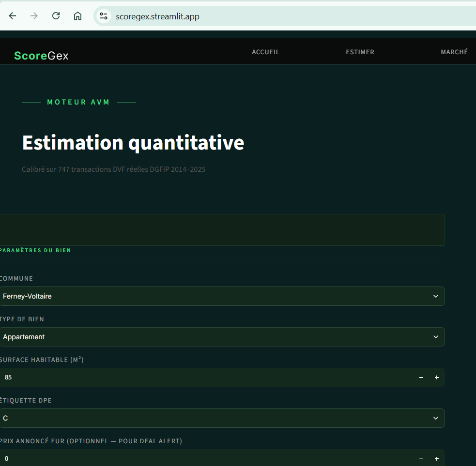Go back to the previous page
Image resolution: width=476 pixels, height=466 pixels.
tap(13, 16)
